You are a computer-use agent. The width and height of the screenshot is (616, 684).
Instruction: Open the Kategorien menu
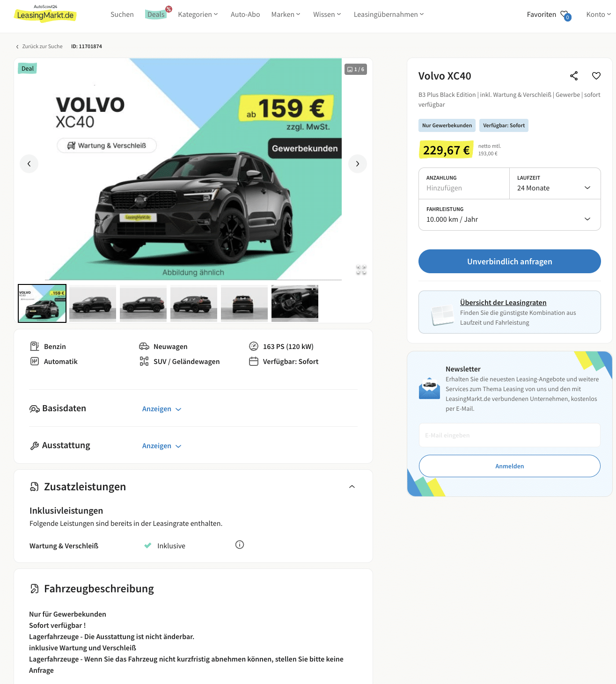[198, 15]
